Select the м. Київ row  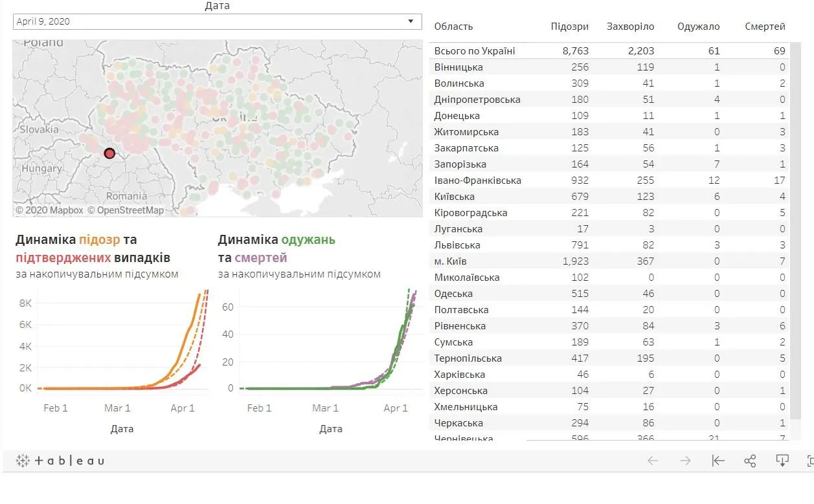point(451,261)
